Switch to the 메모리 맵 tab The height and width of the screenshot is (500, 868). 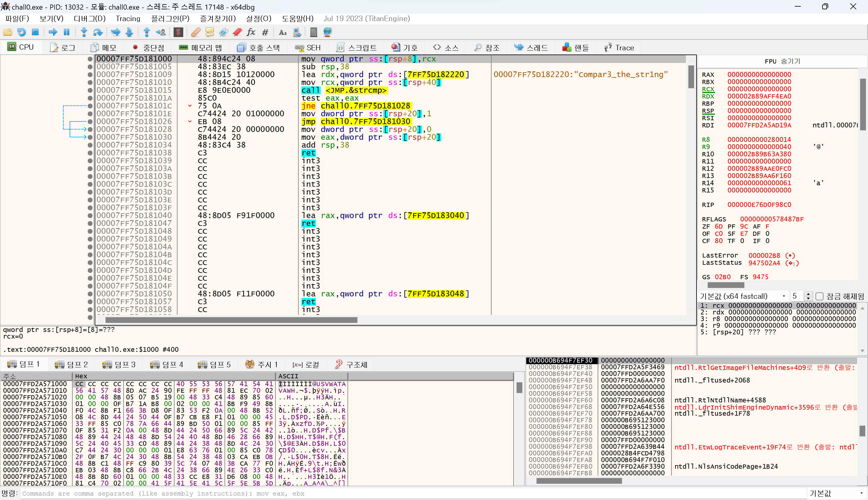201,48
